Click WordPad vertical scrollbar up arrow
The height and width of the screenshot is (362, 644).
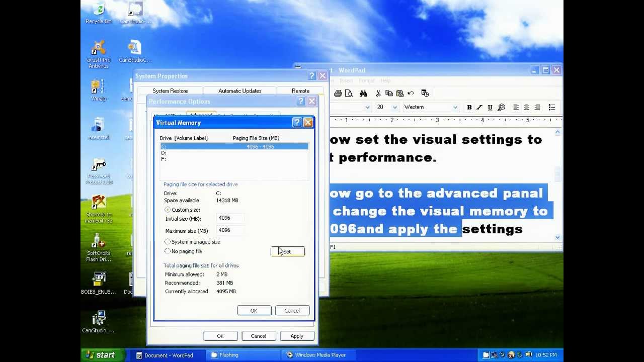coord(557,132)
